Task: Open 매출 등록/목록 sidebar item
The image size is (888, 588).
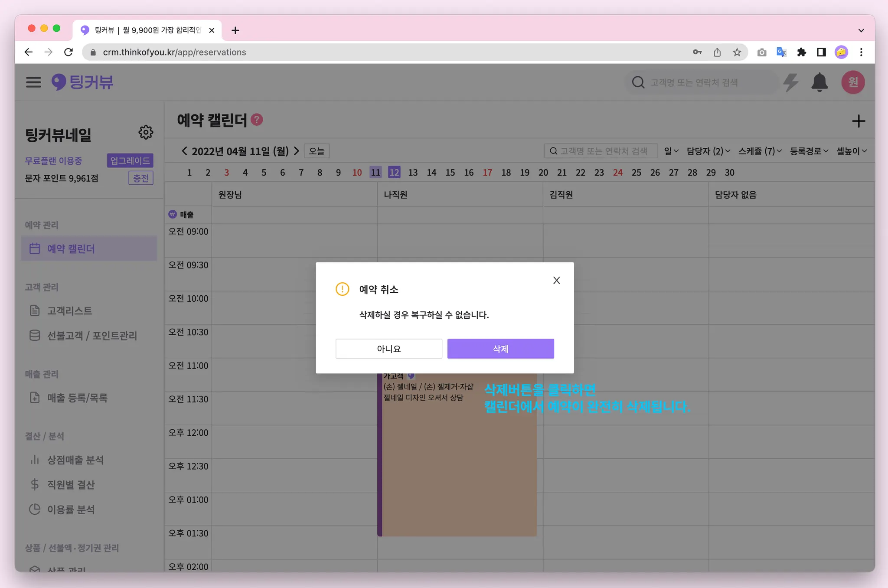Action: 77,398
